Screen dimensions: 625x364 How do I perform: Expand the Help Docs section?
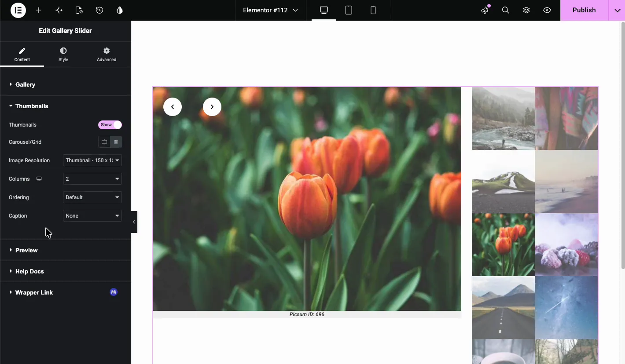click(x=65, y=271)
